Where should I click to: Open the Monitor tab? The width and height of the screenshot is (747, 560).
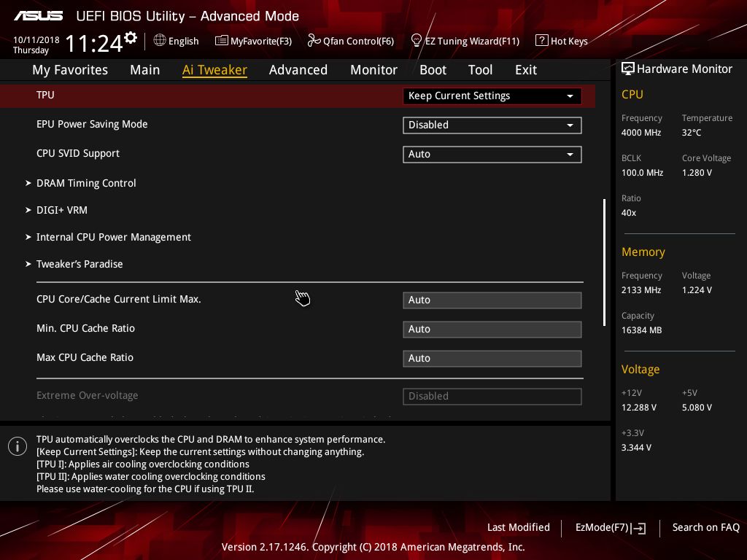(x=374, y=70)
